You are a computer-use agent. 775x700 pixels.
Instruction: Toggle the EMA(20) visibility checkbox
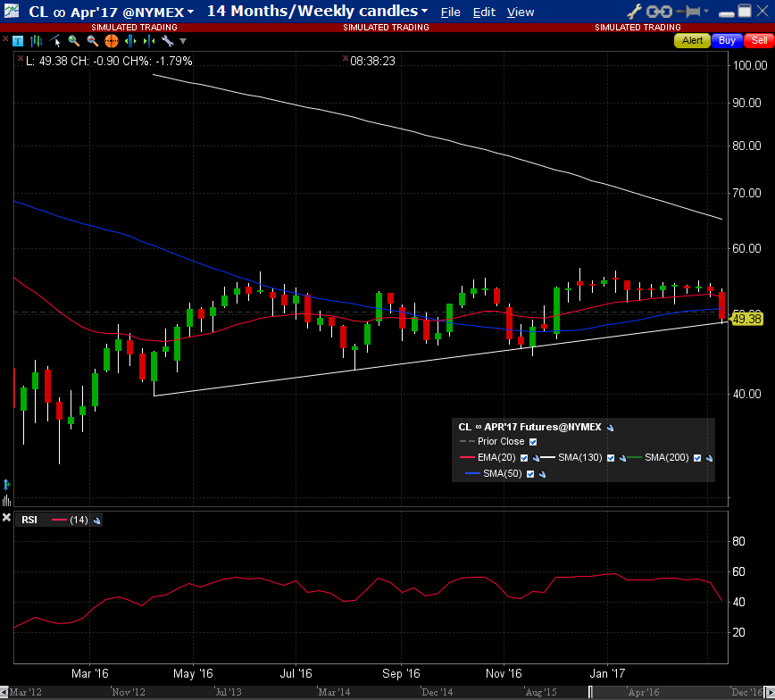(524, 458)
